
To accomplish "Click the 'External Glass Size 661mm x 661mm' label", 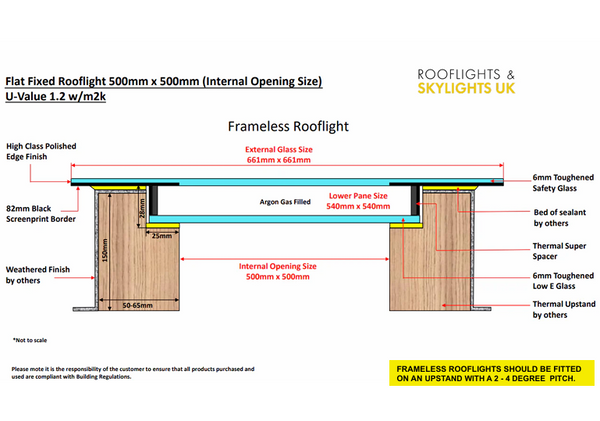I will [279, 155].
